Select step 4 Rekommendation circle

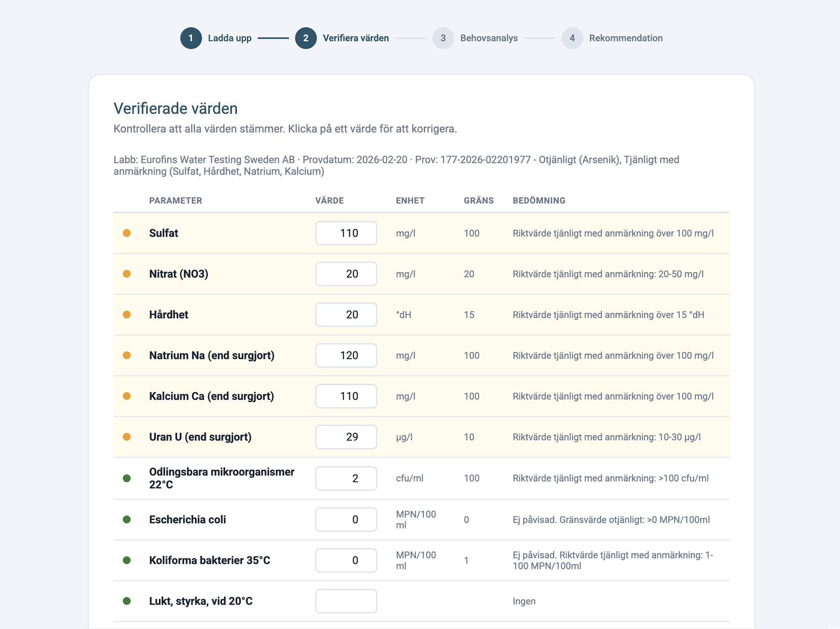[572, 38]
